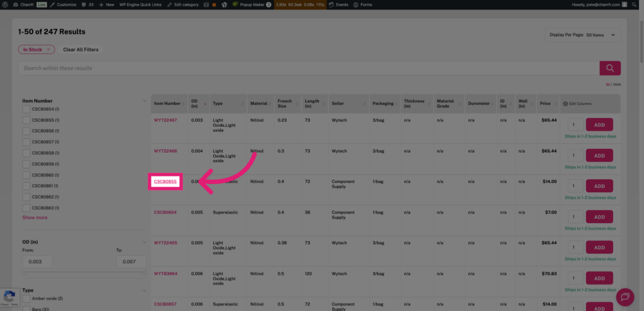Check the CSC80854 item filter
Screen dimensions: 644x311
(26, 109)
